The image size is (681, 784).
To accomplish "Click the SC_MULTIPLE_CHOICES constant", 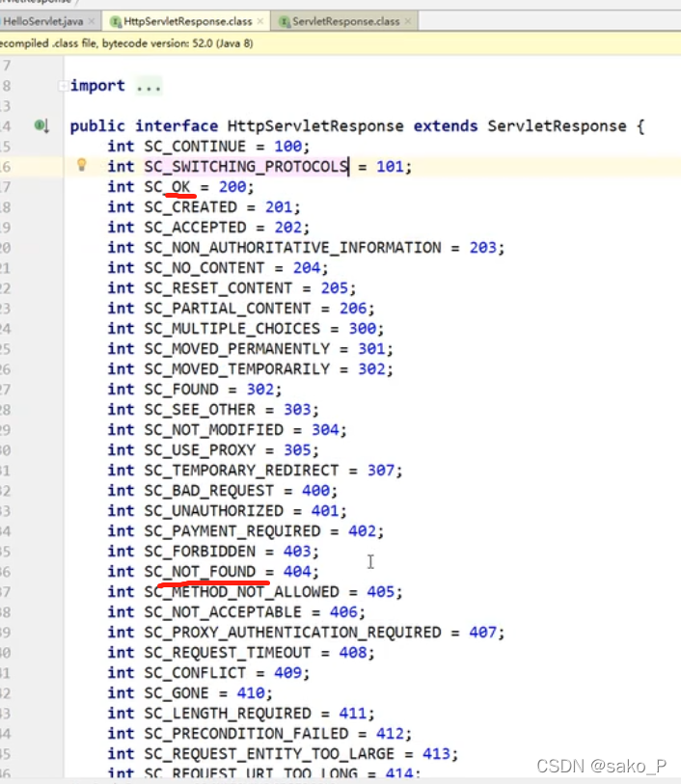I will pos(232,329).
